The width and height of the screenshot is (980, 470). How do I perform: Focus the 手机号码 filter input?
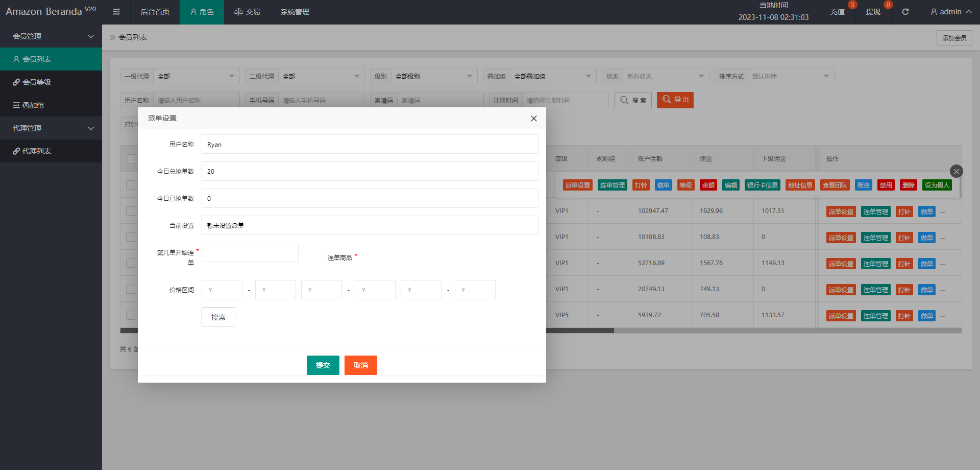[x=322, y=100]
